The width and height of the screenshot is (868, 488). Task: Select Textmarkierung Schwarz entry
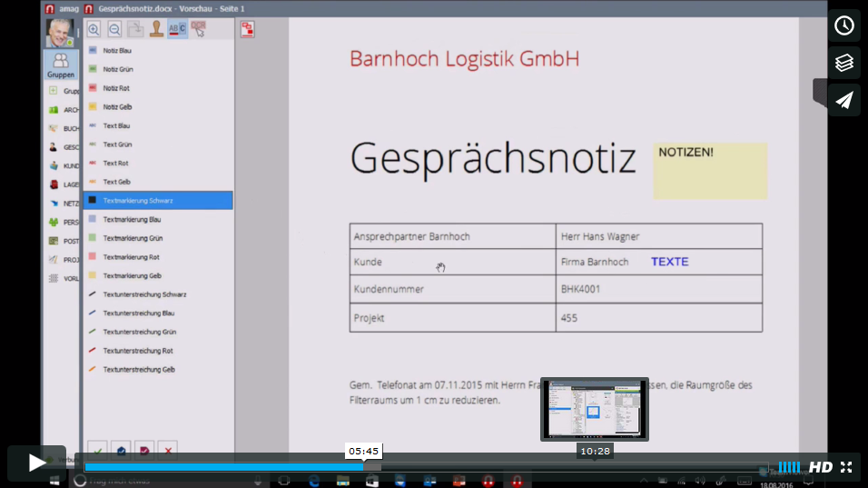tap(158, 201)
